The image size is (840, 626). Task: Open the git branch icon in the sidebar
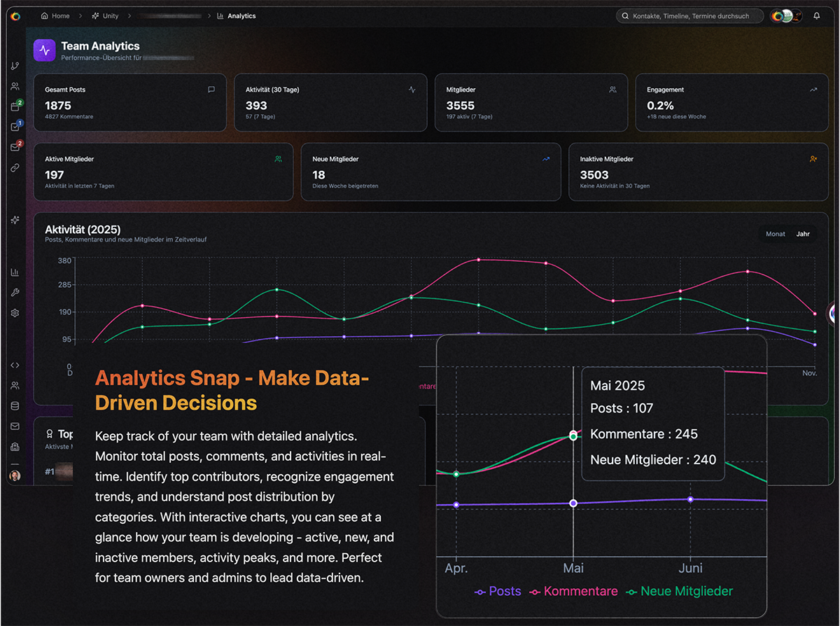[15, 66]
